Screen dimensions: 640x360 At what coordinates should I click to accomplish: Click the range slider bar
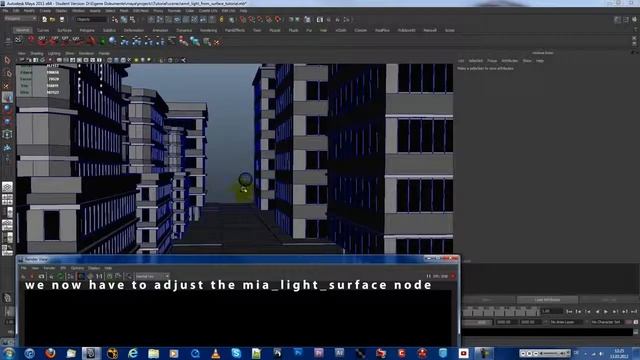point(477,322)
